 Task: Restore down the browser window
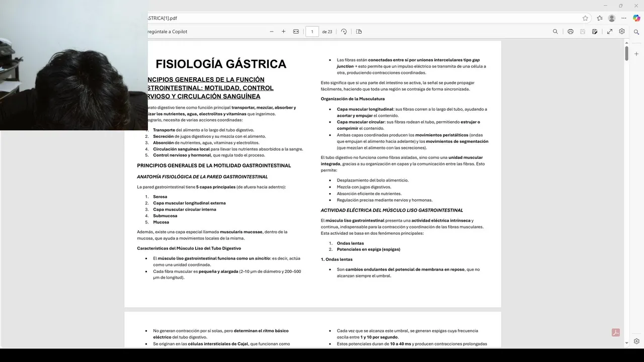point(620,6)
